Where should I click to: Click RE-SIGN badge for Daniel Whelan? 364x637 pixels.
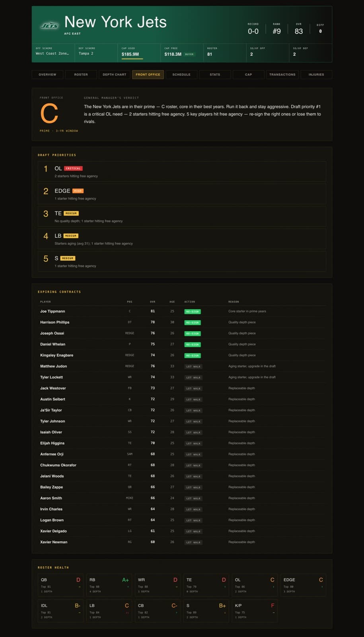click(193, 344)
